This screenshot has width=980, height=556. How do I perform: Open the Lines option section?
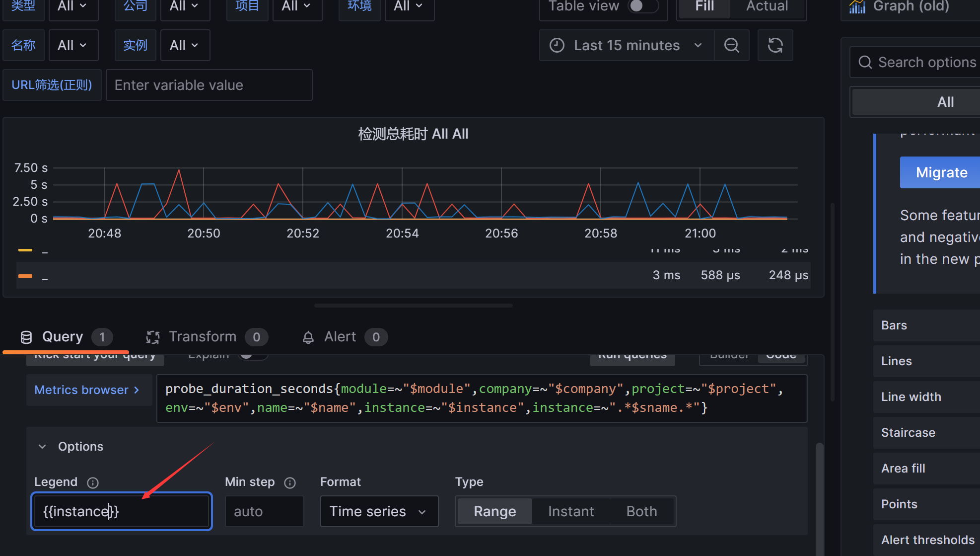(926, 361)
